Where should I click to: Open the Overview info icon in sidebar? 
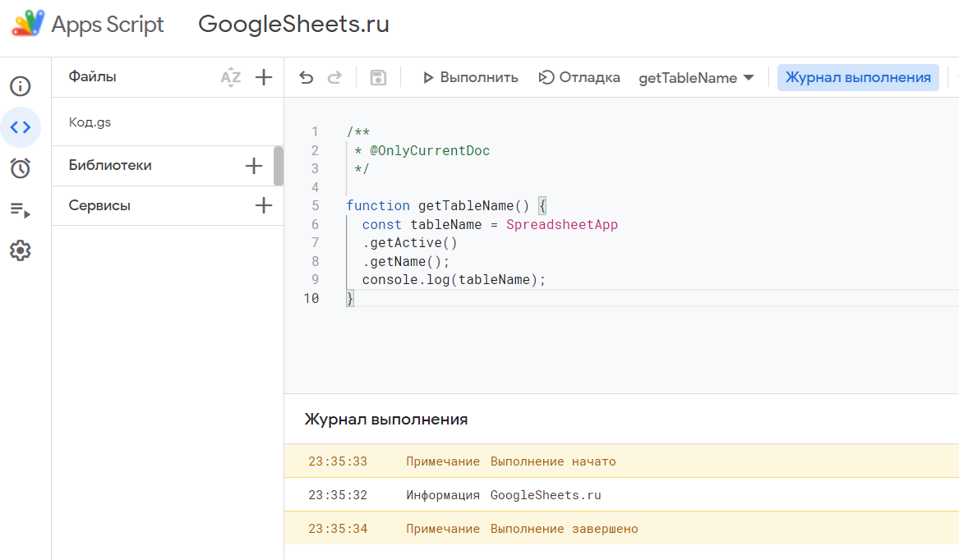coord(21,86)
